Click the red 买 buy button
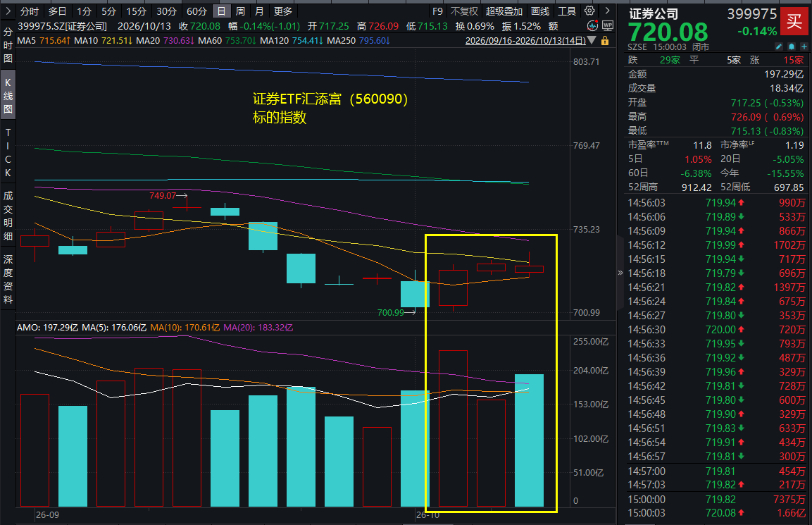Screen dimensions: 812x525 (x=794, y=21)
